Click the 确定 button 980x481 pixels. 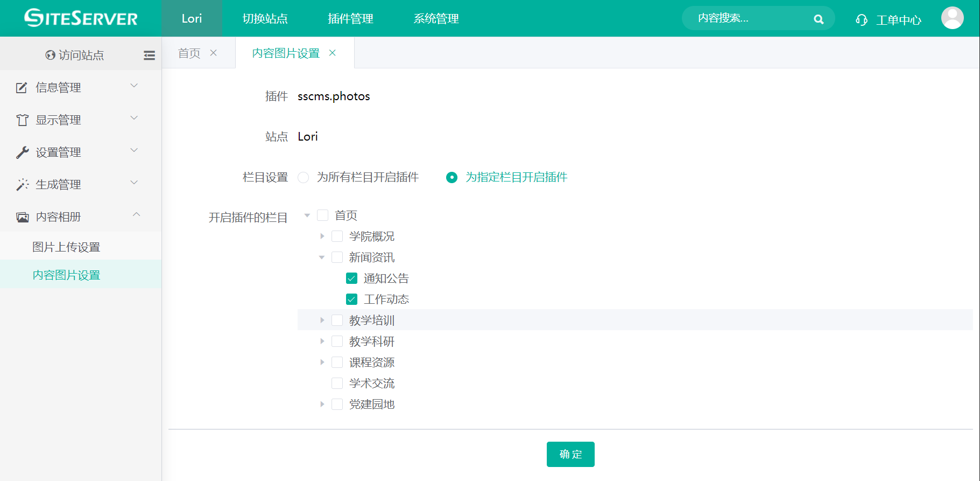(570, 454)
